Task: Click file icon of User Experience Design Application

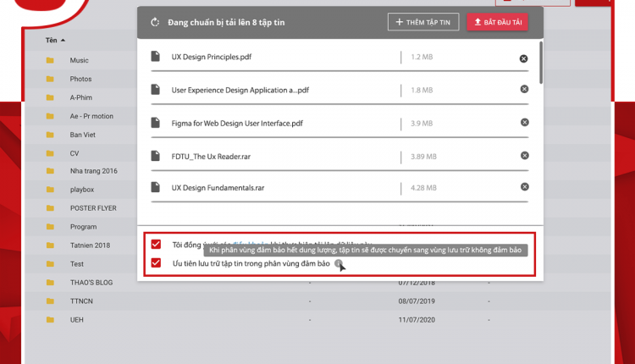Action: point(156,90)
